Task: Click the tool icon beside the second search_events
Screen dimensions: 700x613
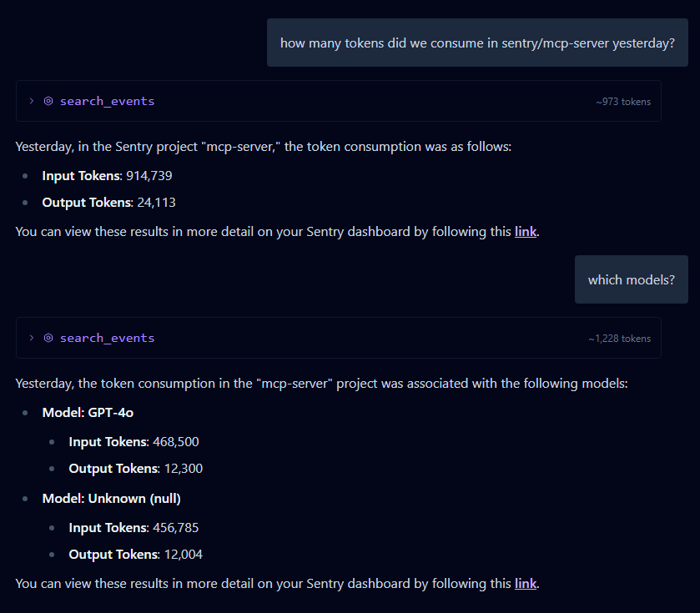Action: tap(48, 338)
